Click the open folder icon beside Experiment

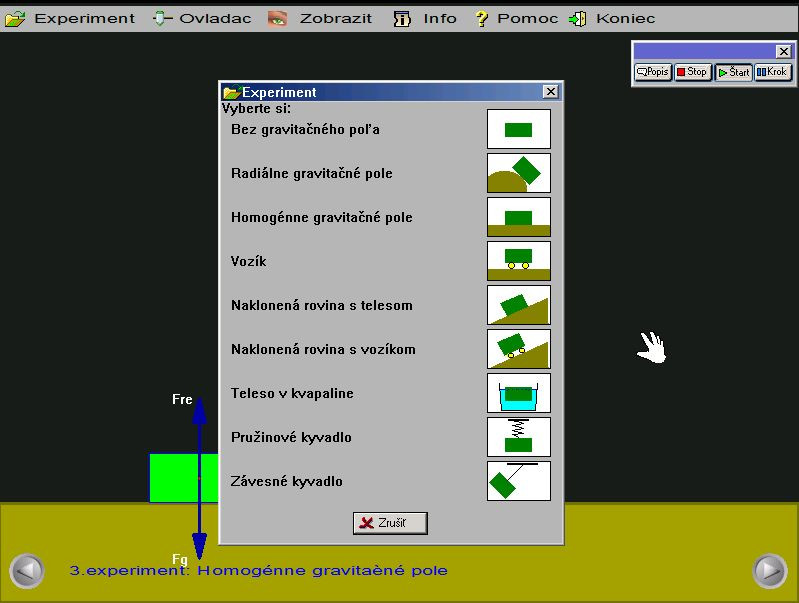[x=15, y=19]
